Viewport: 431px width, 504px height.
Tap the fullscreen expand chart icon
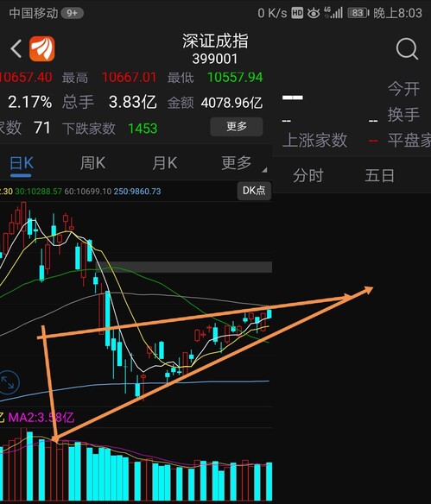point(8,382)
